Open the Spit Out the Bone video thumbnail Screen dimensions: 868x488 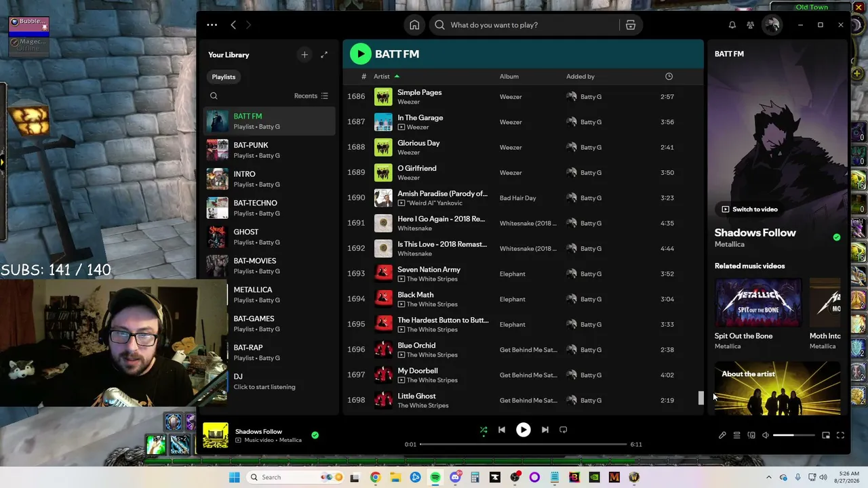pos(758,302)
